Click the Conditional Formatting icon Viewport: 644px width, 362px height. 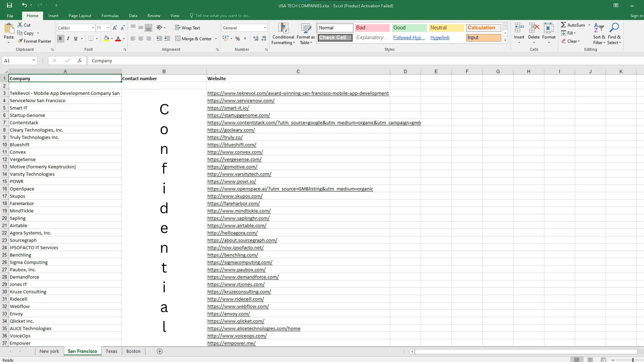(283, 29)
